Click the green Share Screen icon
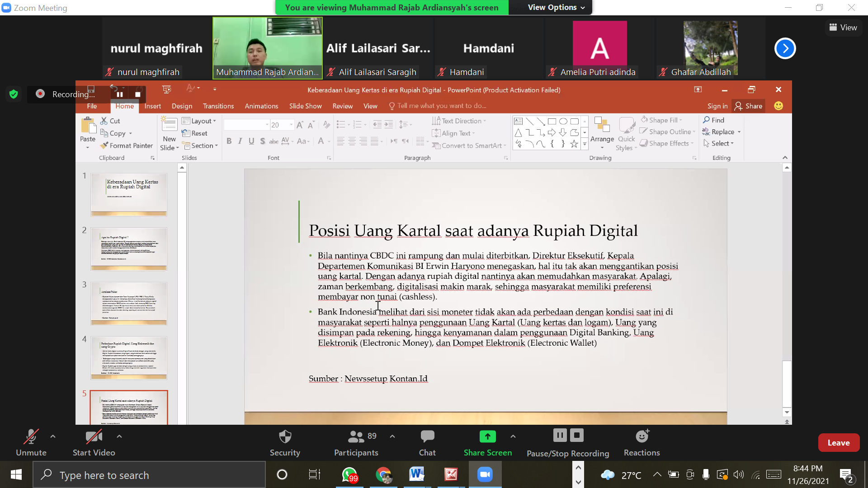Screen dimensions: 868x488 point(487,436)
